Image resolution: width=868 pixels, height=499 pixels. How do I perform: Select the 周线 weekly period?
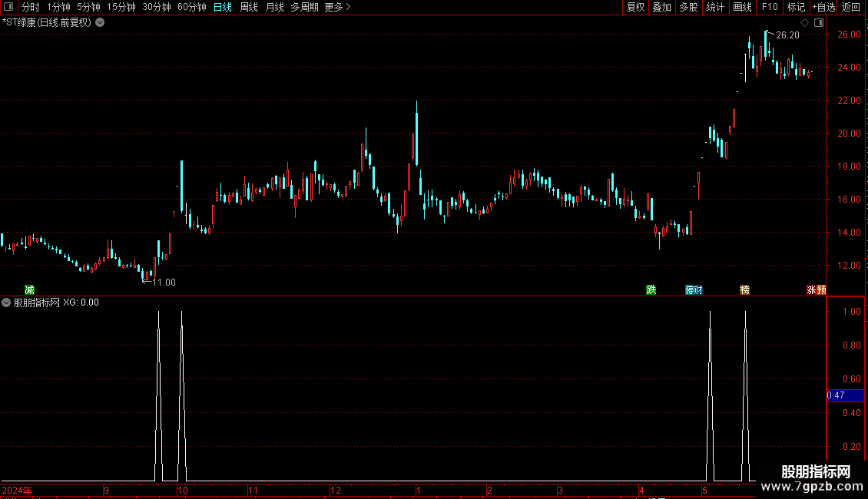coord(249,7)
